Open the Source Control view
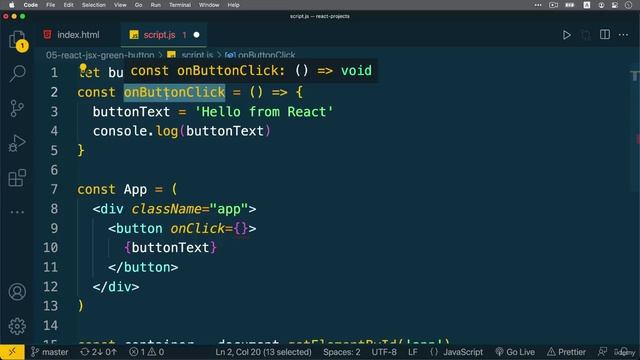640x360 pixels. tap(17, 109)
